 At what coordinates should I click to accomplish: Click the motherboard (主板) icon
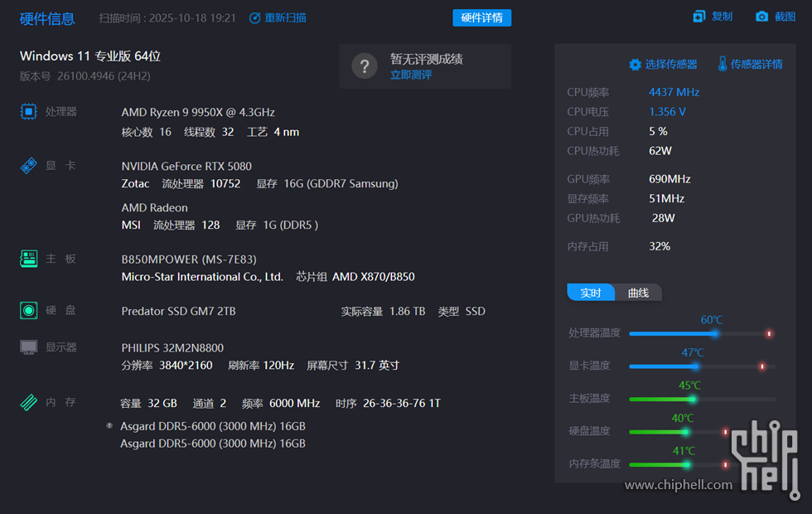29,259
